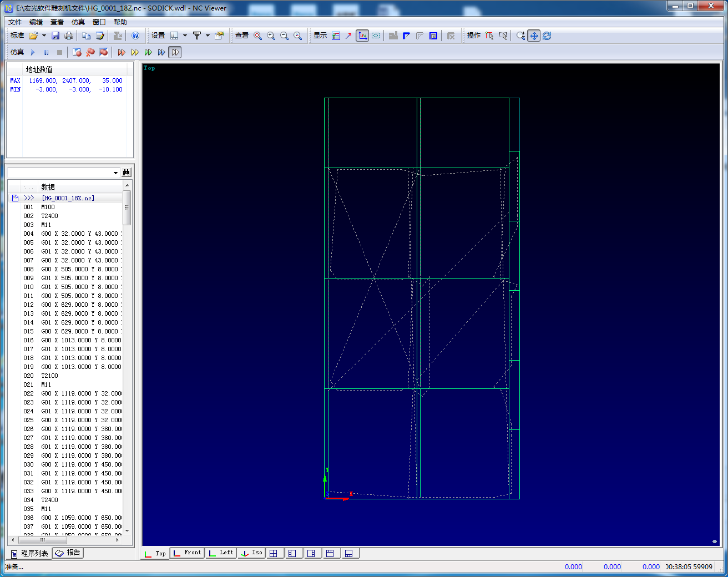Set the orange simulation speed

point(122,52)
